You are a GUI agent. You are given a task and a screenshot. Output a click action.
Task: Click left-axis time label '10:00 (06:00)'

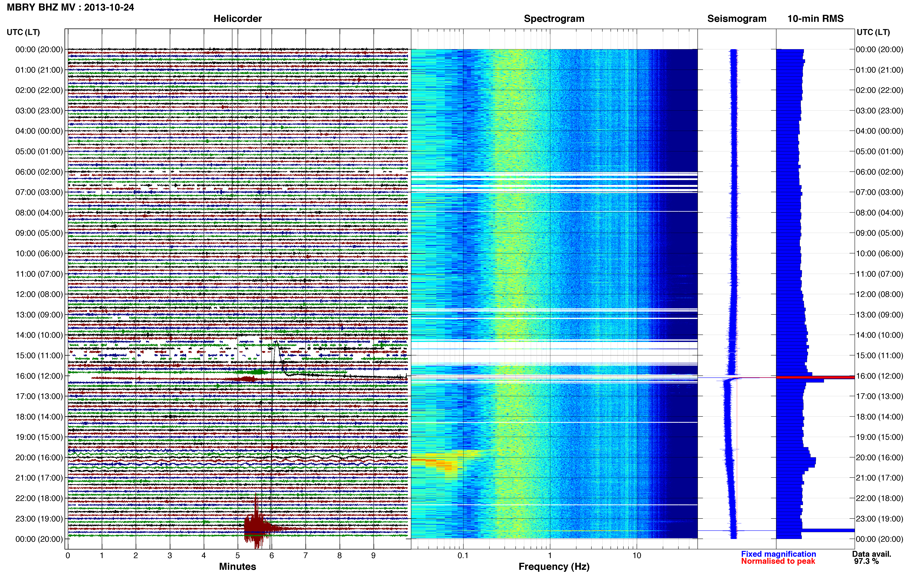[x=39, y=254]
